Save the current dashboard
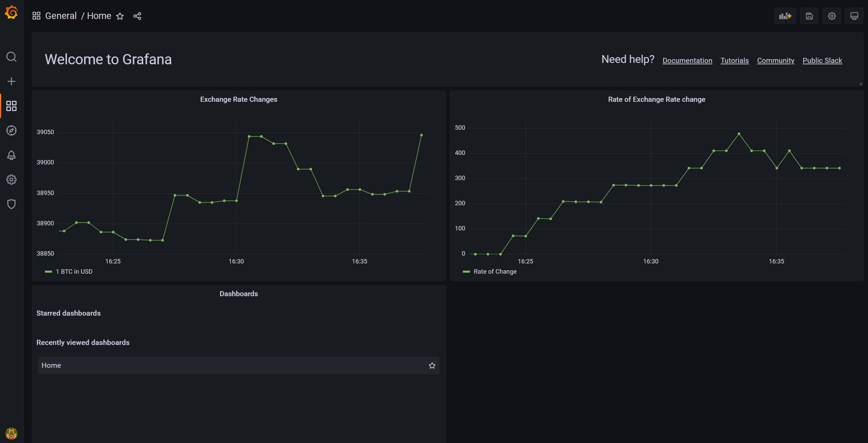 coord(809,16)
